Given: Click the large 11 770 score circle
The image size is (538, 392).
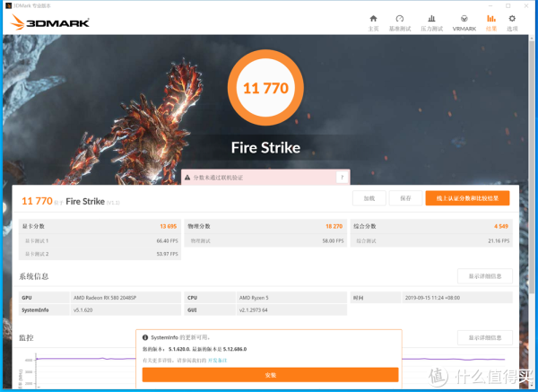Looking at the screenshot, I should click(x=265, y=88).
